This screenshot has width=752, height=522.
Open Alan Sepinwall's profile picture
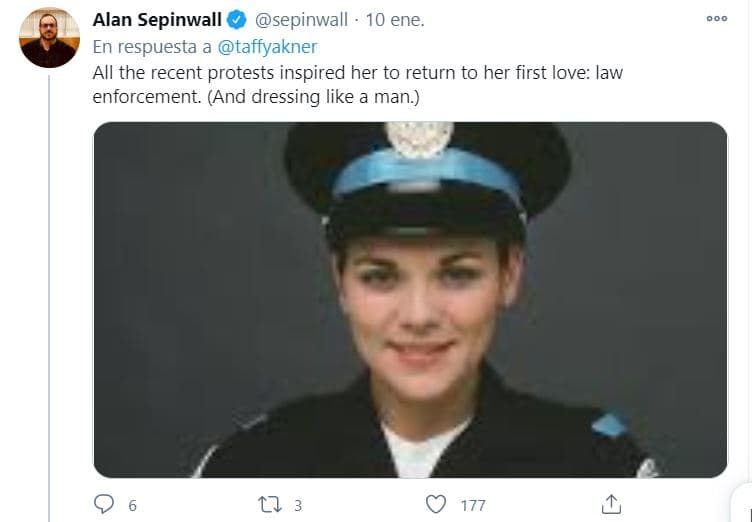(x=49, y=38)
